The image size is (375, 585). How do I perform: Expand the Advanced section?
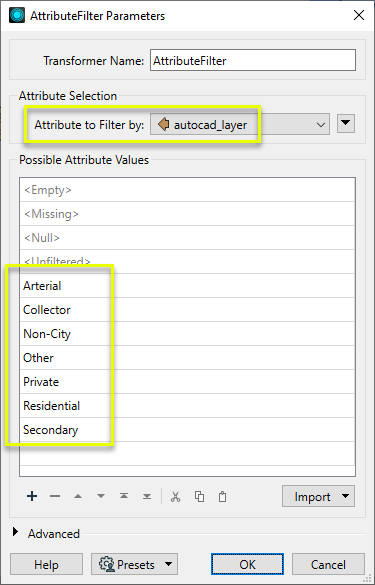[x=15, y=532]
